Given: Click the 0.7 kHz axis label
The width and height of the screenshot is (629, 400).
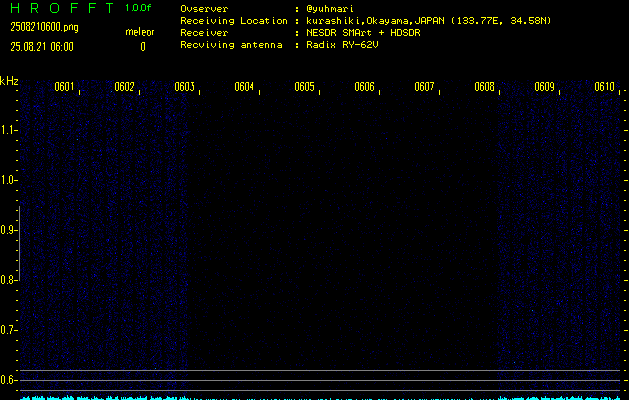Looking at the screenshot, I should [x=7, y=330].
